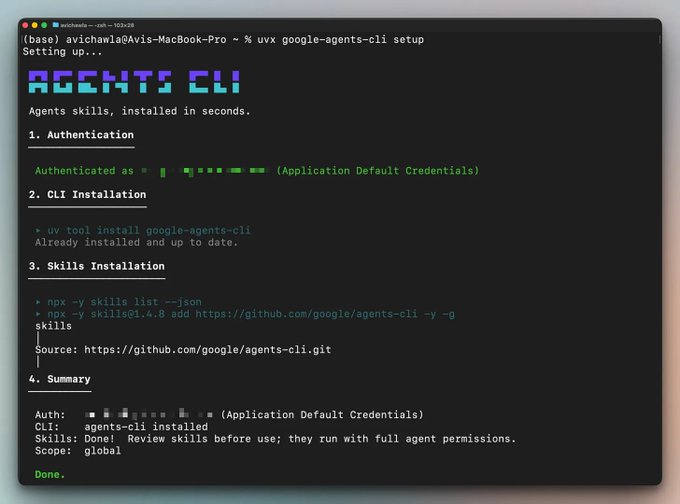Click the yellow minimize window button

pyautogui.click(x=35, y=25)
